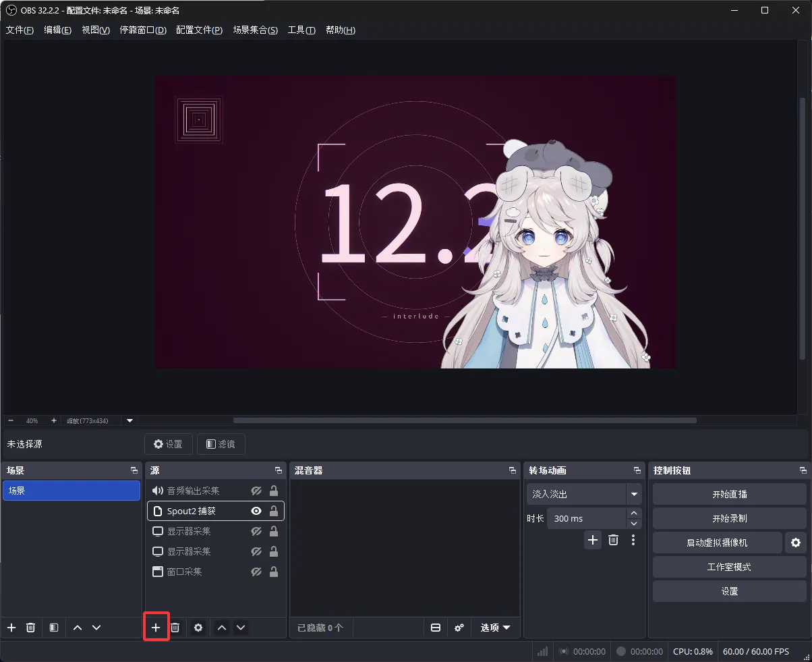Screen dimensions: 812x662
Task: Move source down in the 源 dock
Action: [x=241, y=628]
